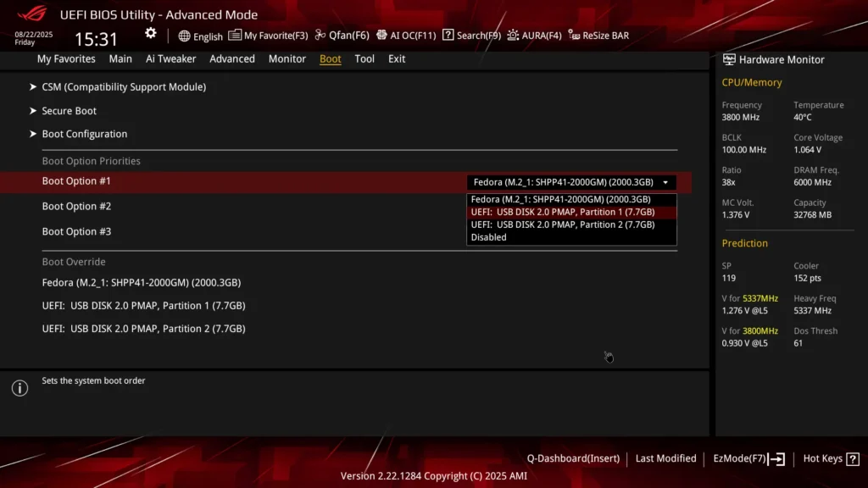The width and height of the screenshot is (868, 488).
Task: Switch to the Main tab
Action: (120, 58)
